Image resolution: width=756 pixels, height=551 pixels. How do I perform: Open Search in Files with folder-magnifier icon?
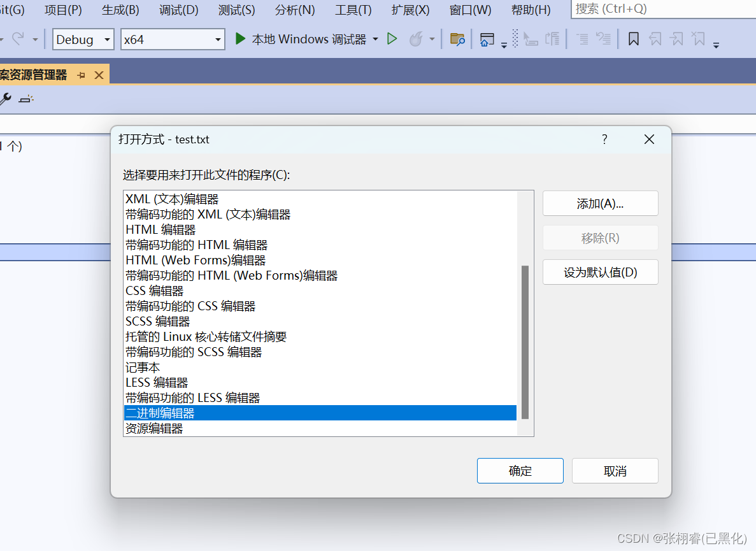[457, 38]
